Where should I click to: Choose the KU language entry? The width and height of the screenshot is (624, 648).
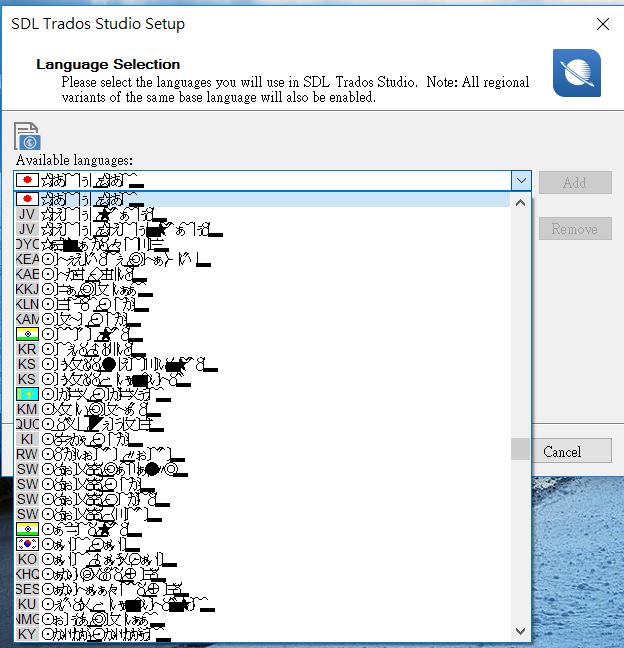click(262, 604)
